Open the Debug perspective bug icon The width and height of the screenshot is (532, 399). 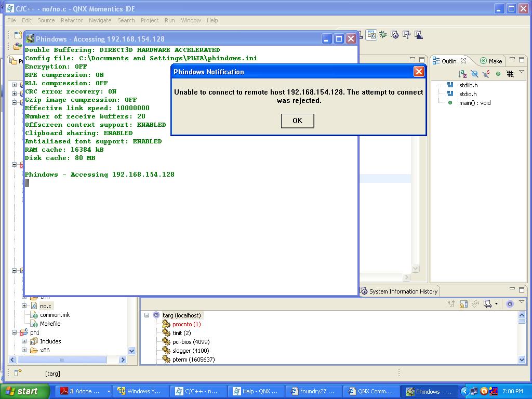383,35
